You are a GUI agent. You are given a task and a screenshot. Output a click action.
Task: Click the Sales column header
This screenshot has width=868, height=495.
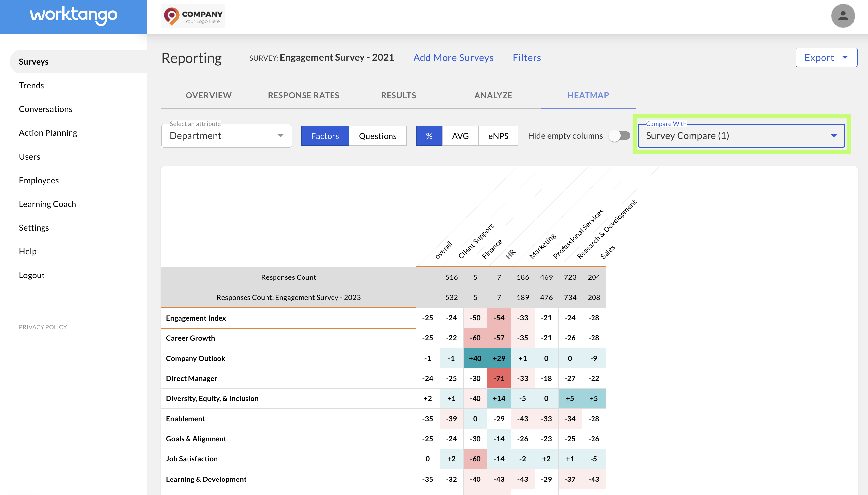coord(607,252)
